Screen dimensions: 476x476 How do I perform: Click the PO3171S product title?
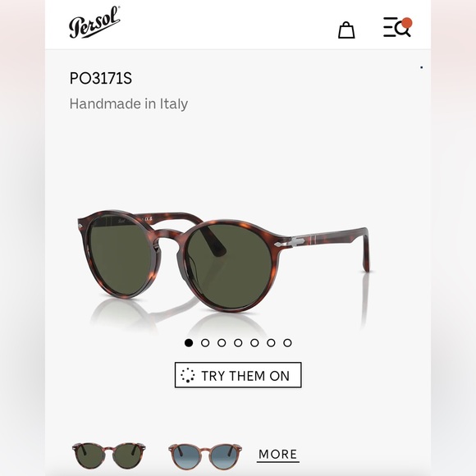(x=101, y=78)
